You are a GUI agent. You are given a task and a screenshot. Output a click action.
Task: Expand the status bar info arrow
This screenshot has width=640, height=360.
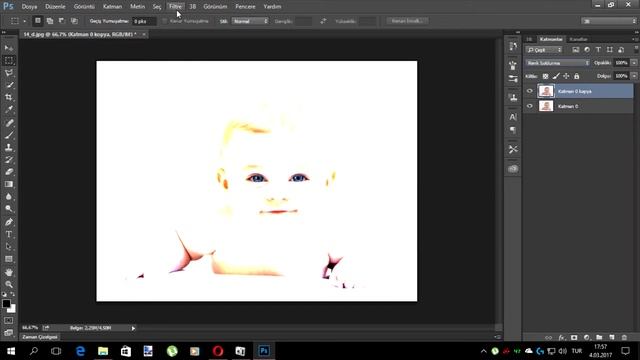(x=133, y=328)
